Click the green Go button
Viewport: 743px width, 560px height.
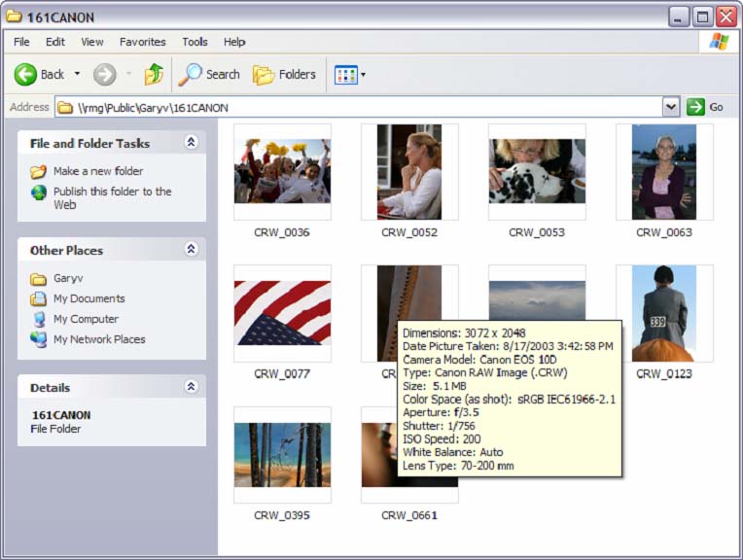706,107
